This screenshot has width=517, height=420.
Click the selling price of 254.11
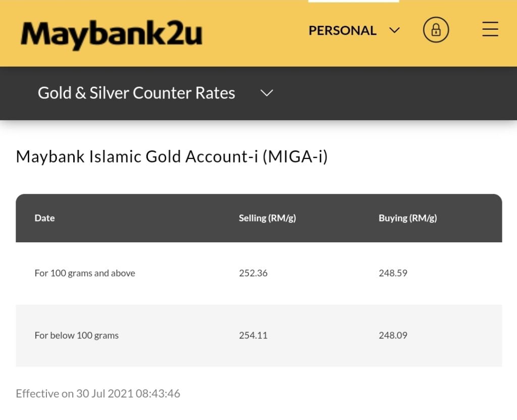pyautogui.click(x=253, y=335)
